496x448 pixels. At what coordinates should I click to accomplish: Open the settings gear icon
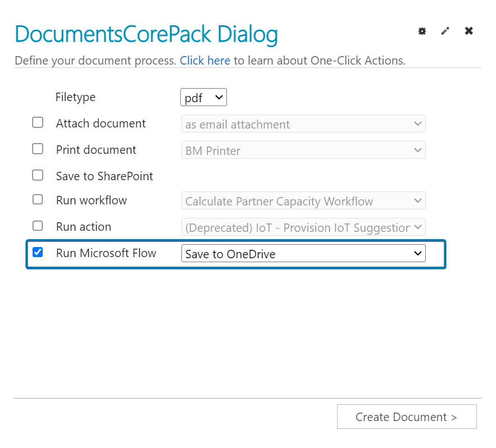(x=422, y=31)
